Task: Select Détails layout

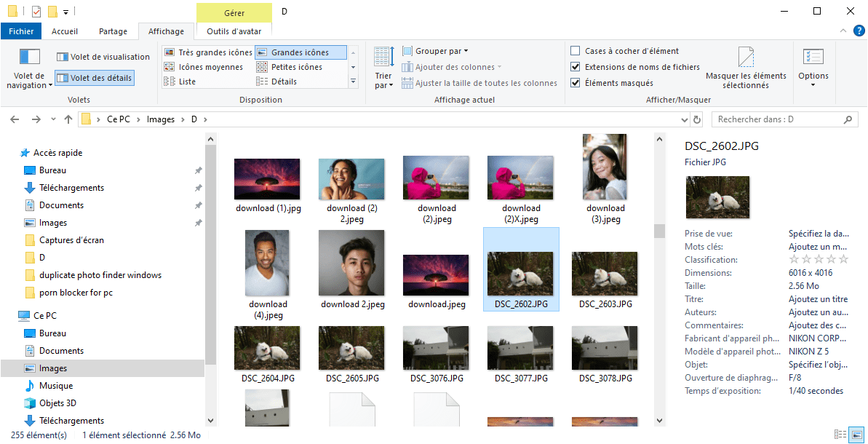Action: pos(276,82)
